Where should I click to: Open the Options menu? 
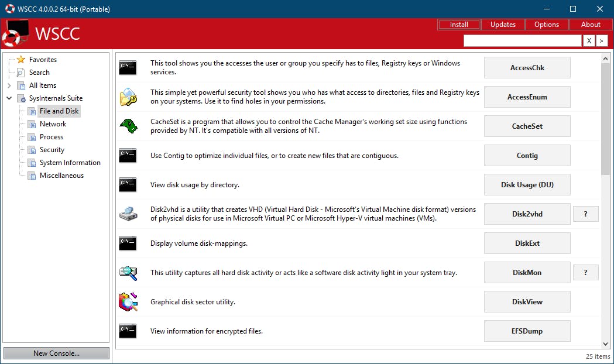click(x=547, y=25)
